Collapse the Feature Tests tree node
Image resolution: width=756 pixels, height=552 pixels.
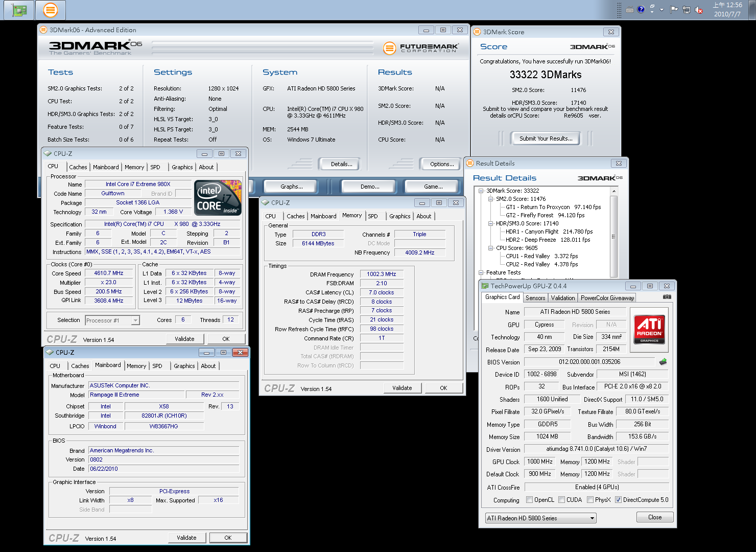click(481, 272)
